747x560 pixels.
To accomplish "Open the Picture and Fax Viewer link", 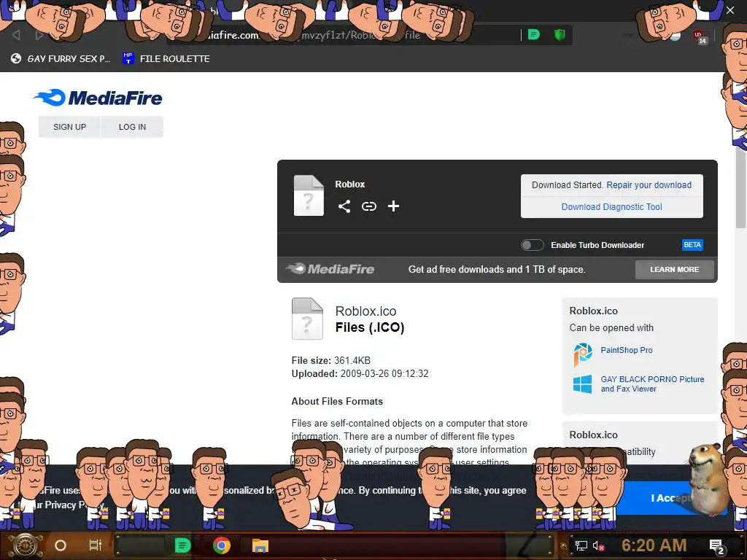I will [x=652, y=384].
